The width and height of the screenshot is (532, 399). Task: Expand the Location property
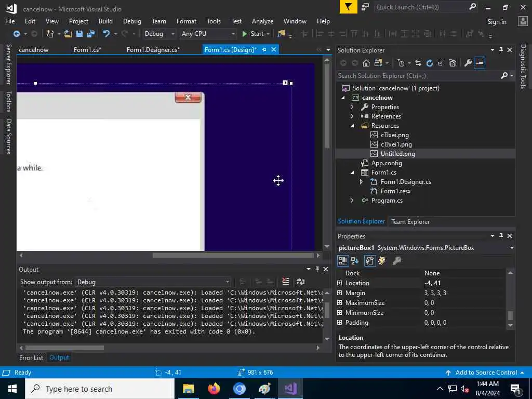point(340,283)
